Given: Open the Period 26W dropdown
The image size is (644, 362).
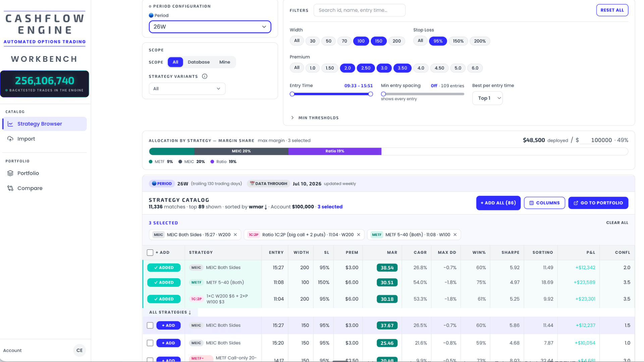Looking at the screenshot, I should [x=210, y=27].
